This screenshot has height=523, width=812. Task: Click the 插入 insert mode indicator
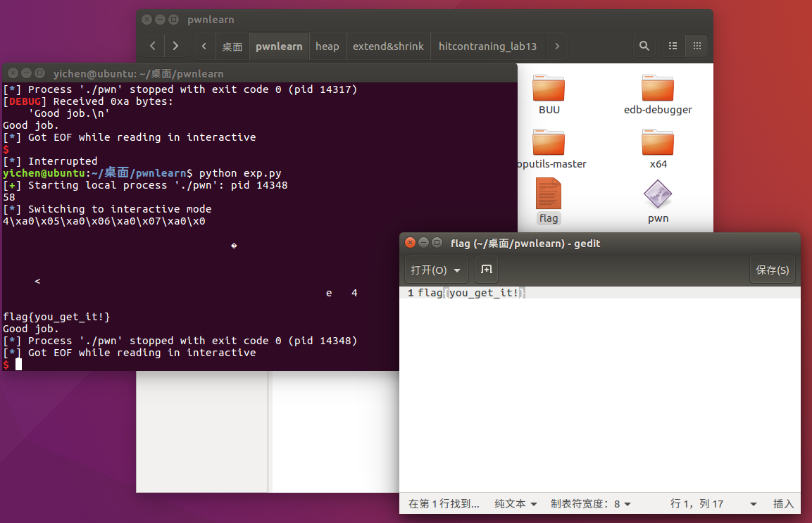[x=783, y=504]
